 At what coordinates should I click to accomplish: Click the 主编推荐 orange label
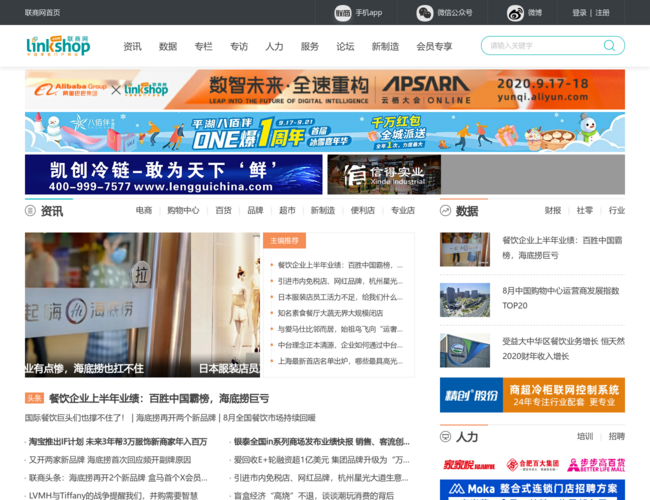click(x=284, y=240)
